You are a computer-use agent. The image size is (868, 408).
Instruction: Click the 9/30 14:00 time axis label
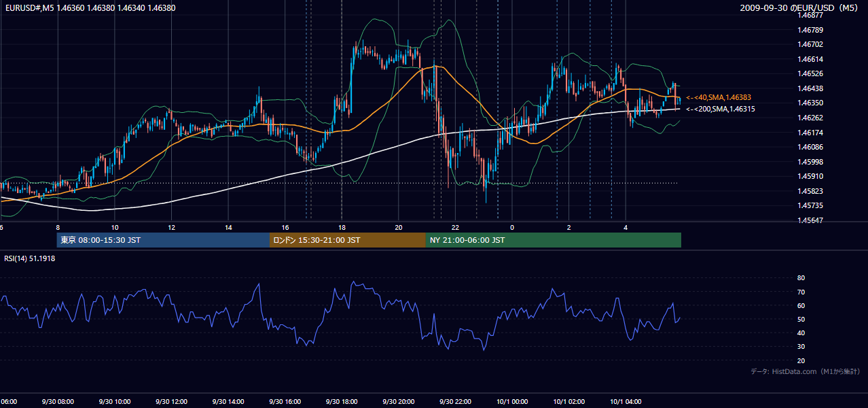228,402
